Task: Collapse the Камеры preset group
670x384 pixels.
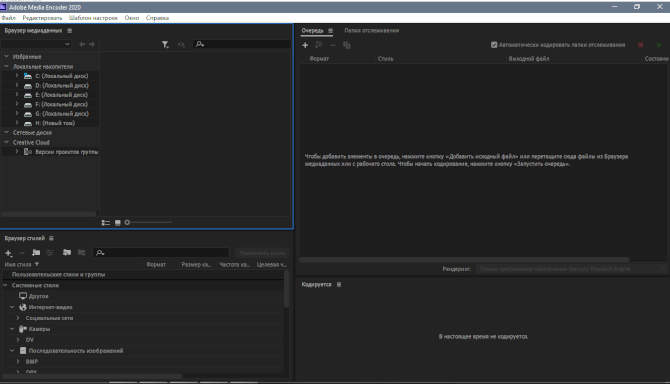Action: pyautogui.click(x=12, y=329)
